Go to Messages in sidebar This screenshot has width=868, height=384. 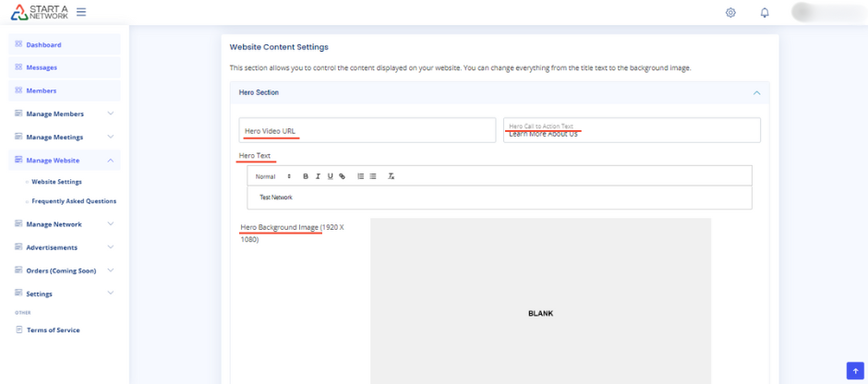(42, 67)
